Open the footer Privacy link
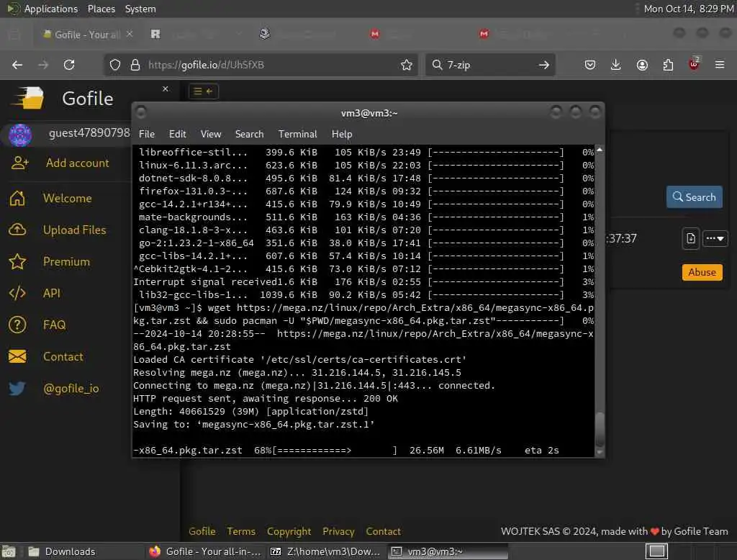The height and width of the screenshot is (560, 737). point(338,531)
